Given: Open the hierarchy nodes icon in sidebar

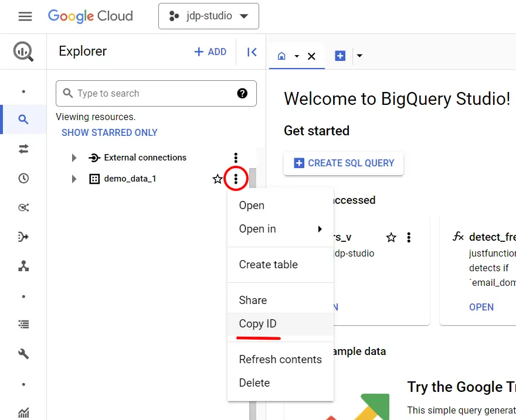Looking at the screenshot, I should coord(23,266).
